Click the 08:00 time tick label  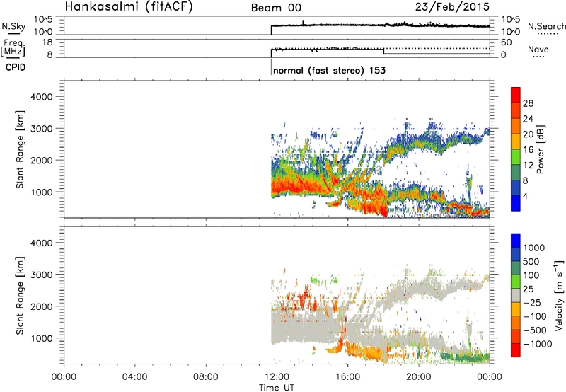(206, 377)
